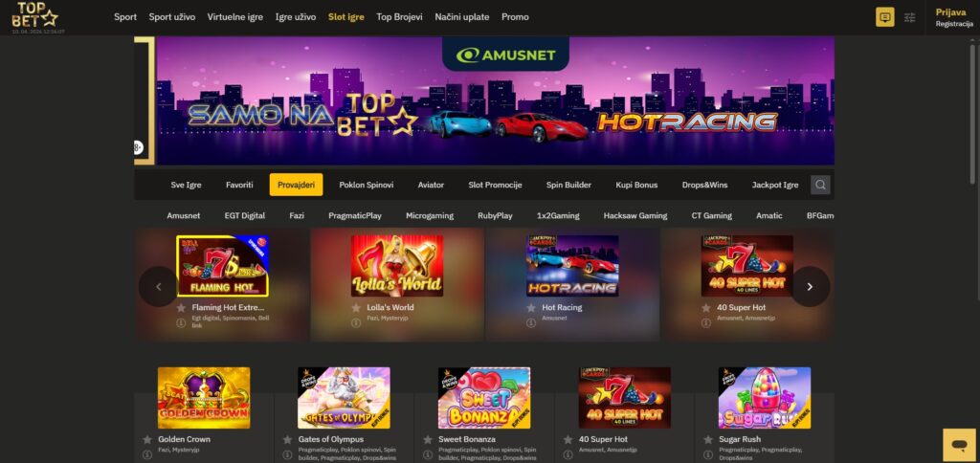
Task: Go back in carousel with left arrow
Action: 158,287
